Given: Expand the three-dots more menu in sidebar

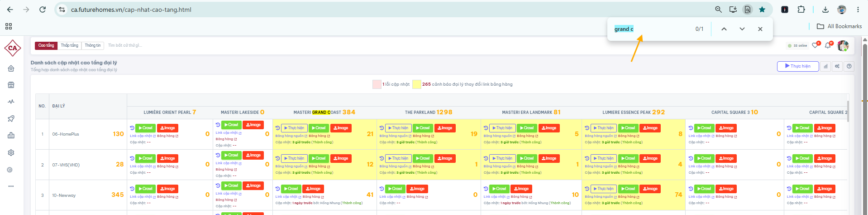Looking at the screenshot, I should tap(11, 186).
